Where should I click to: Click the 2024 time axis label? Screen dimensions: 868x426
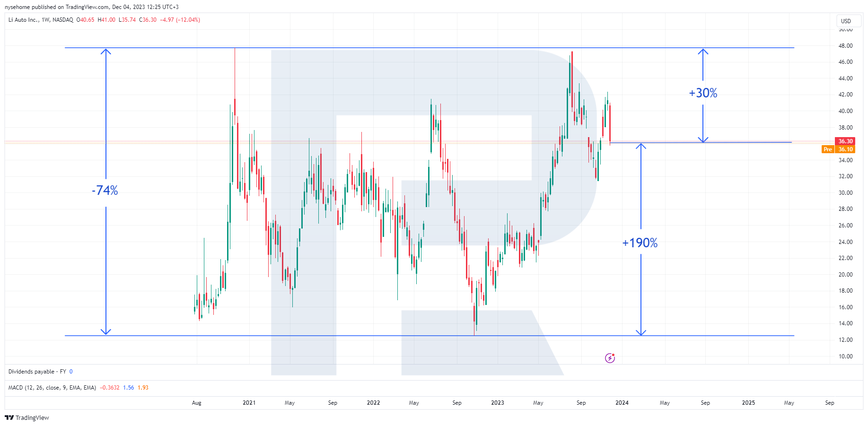pos(622,403)
